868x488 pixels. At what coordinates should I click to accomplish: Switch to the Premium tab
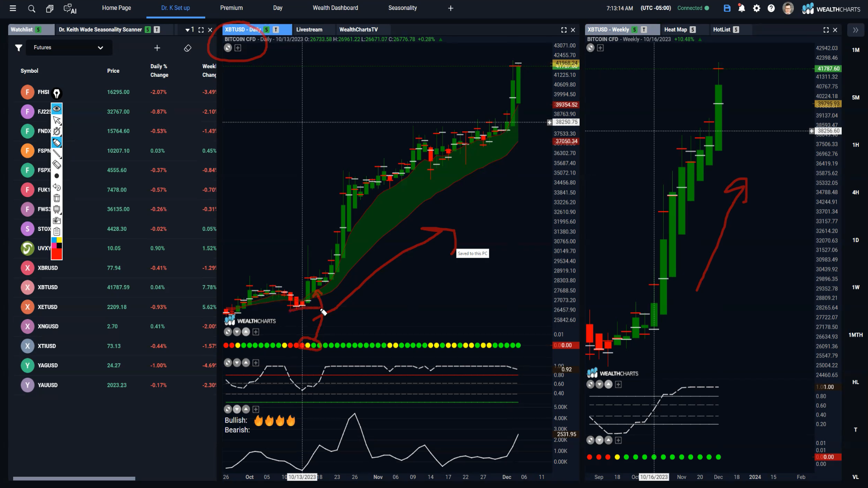[x=231, y=8]
